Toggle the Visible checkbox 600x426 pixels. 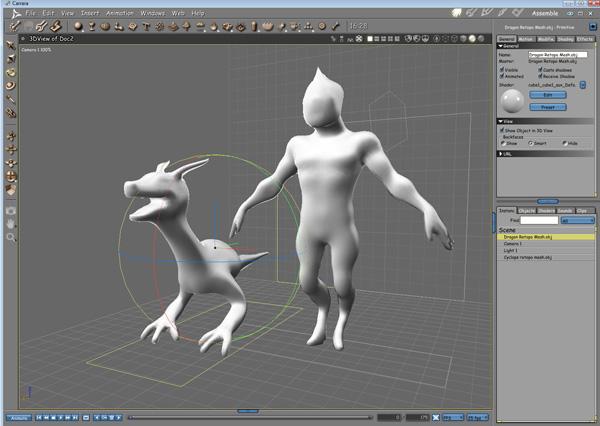coord(502,70)
